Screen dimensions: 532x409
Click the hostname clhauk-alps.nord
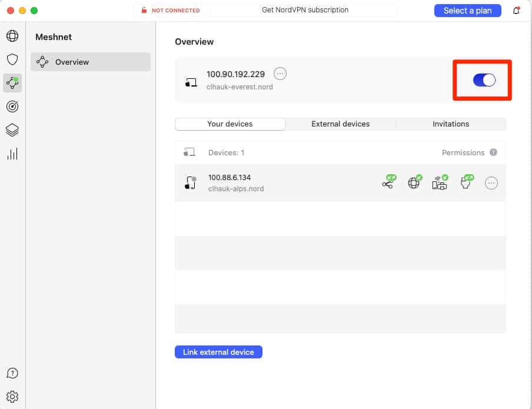pyautogui.click(x=236, y=189)
